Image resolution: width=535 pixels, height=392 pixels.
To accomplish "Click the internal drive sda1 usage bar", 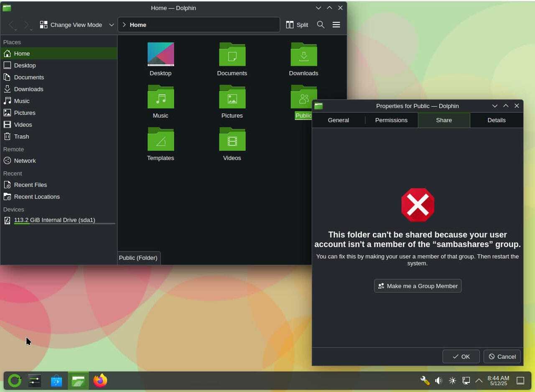I will click(x=64, y=224).
